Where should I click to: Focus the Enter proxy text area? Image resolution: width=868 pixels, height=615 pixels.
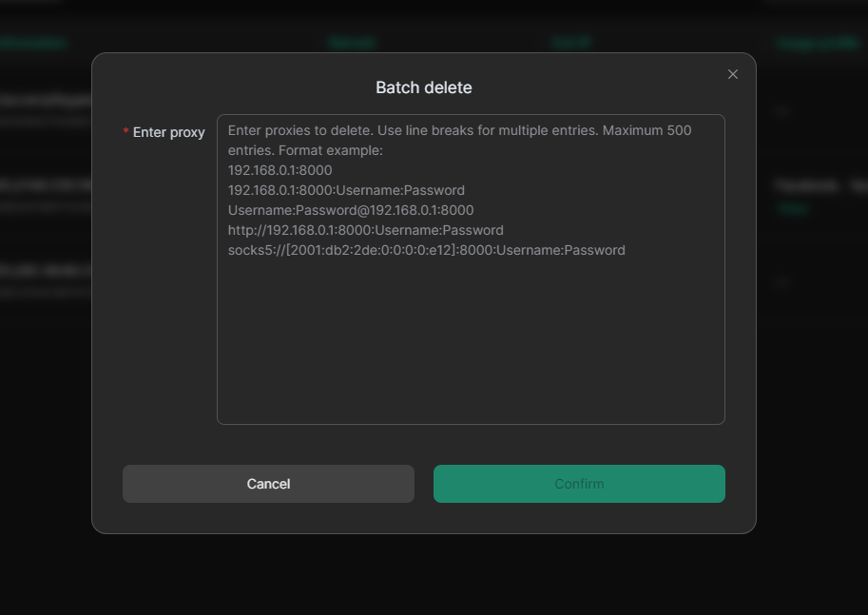pos(471,333)
